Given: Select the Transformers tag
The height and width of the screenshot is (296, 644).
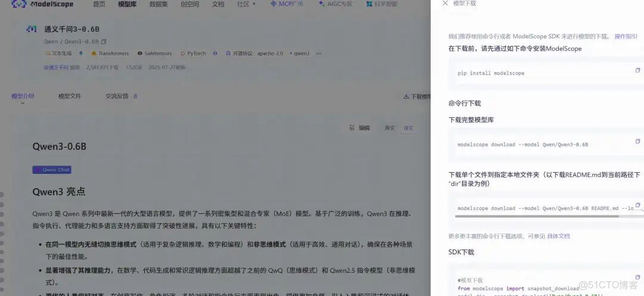Looking at the screenshot, I should [110, 53].
